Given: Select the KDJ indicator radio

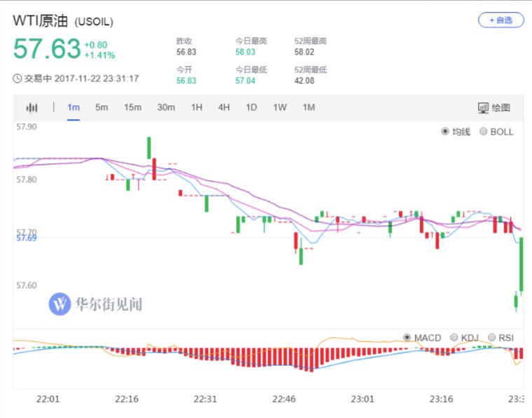Looking at the screenshot, I should pyautogui.click(x=454, y=337).
